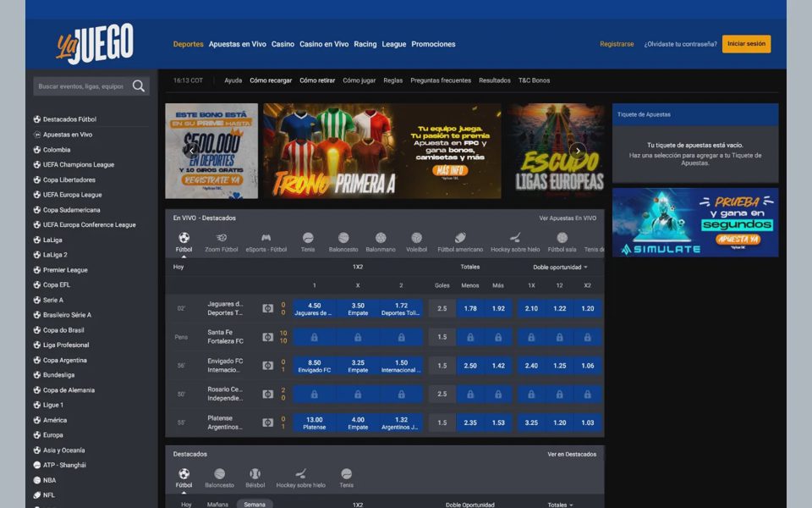Click the Iniciar sesión button

(746, 44)
